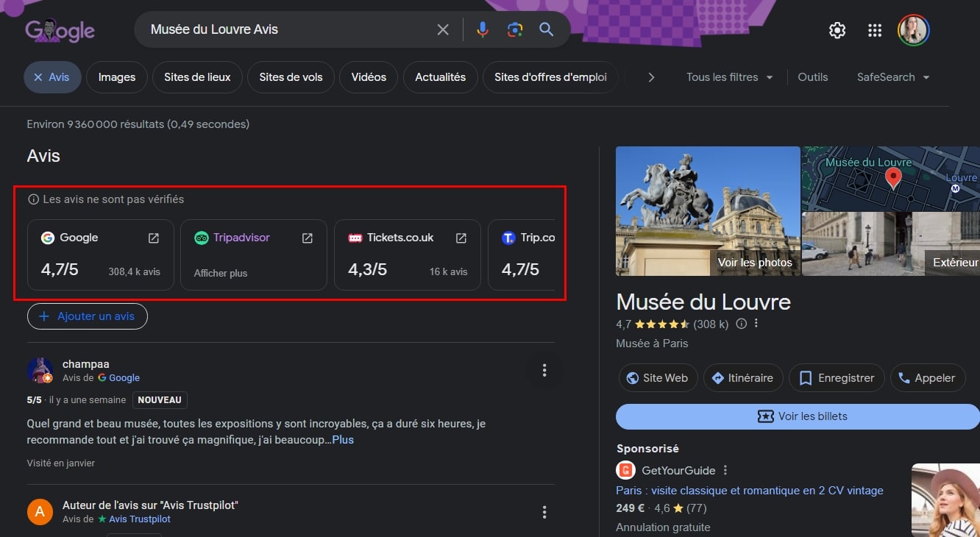980x537 pixels.
Task: Click 'Ajouter un avis'
Action: (x=87, y=316)
